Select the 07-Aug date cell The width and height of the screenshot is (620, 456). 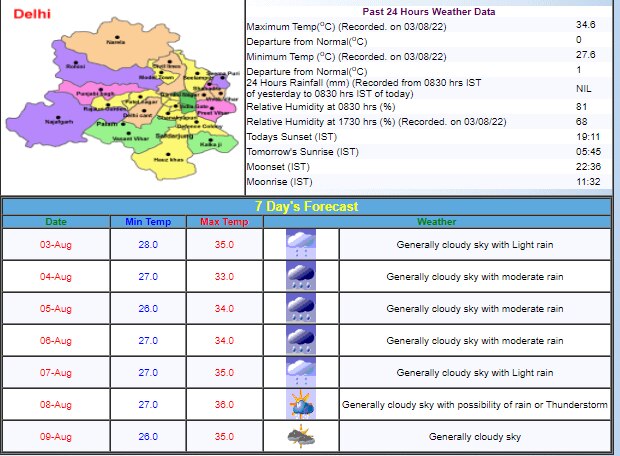pyautogui.click(x=56, y=373)
